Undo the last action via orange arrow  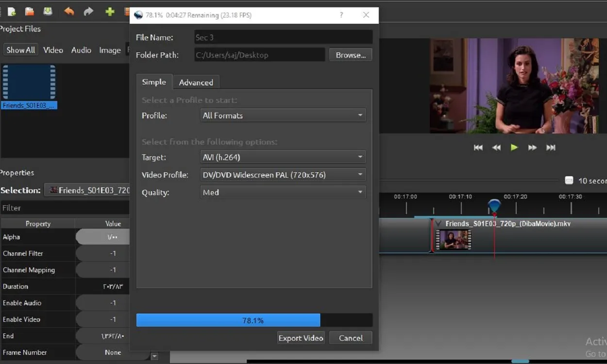(x=69, y=11)
